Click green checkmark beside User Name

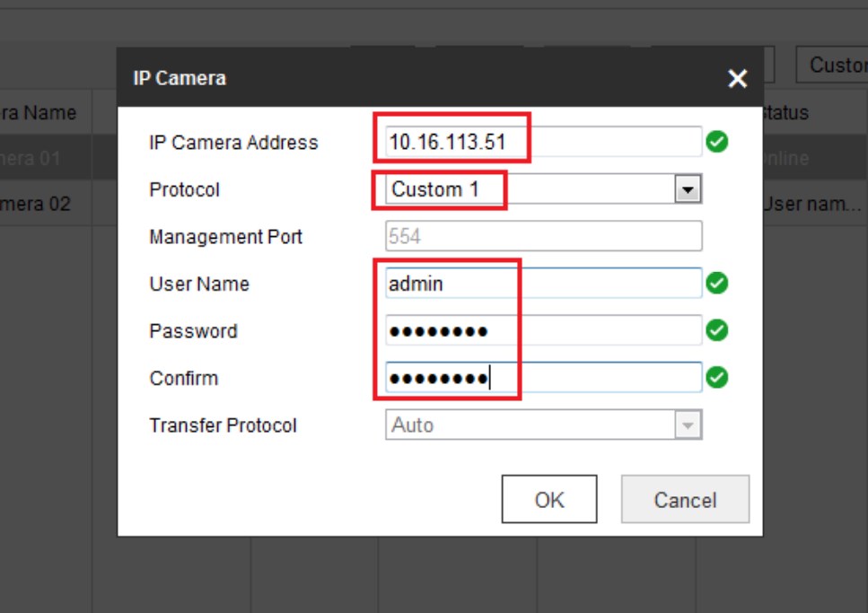point(716,284)
